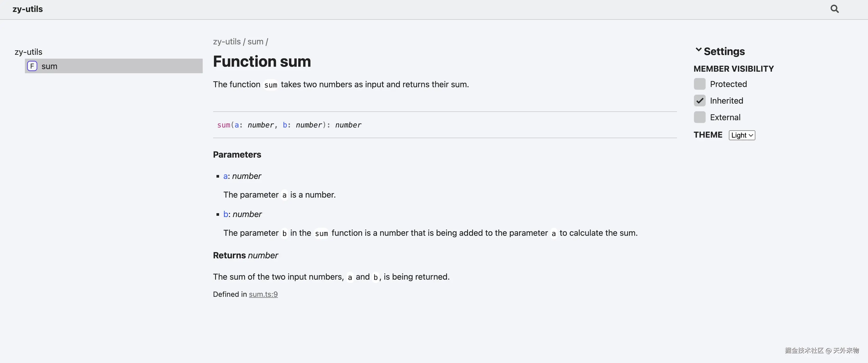The width and height of the screenshot is (868, 363).
Task: Open the sum.ts:9 source link
Action: coord(263,294)
